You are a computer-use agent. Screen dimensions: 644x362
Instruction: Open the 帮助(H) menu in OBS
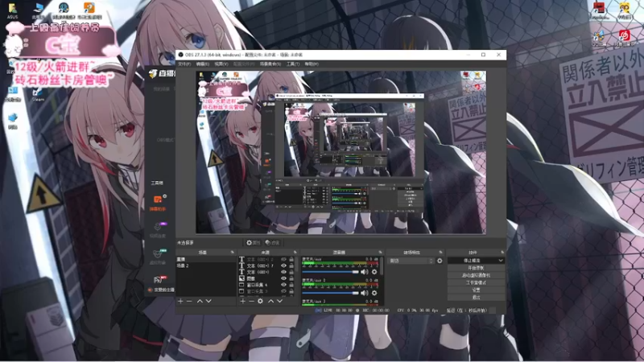click(312, 64)
